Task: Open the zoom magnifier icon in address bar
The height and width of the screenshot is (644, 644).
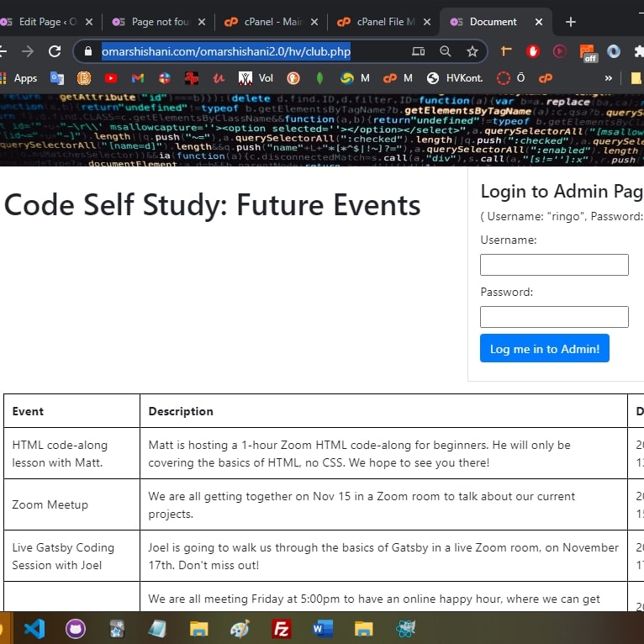Action: (446, 51)
